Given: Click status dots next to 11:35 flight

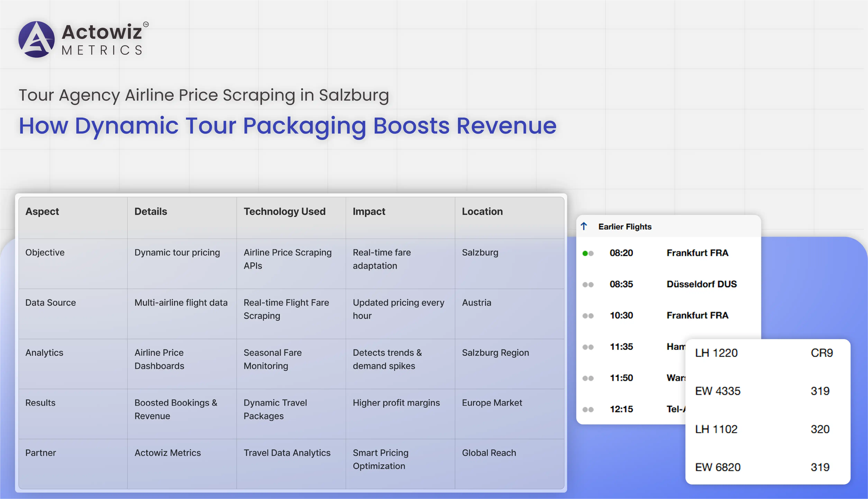Looking at the screenshot, I should pos(588,347).
